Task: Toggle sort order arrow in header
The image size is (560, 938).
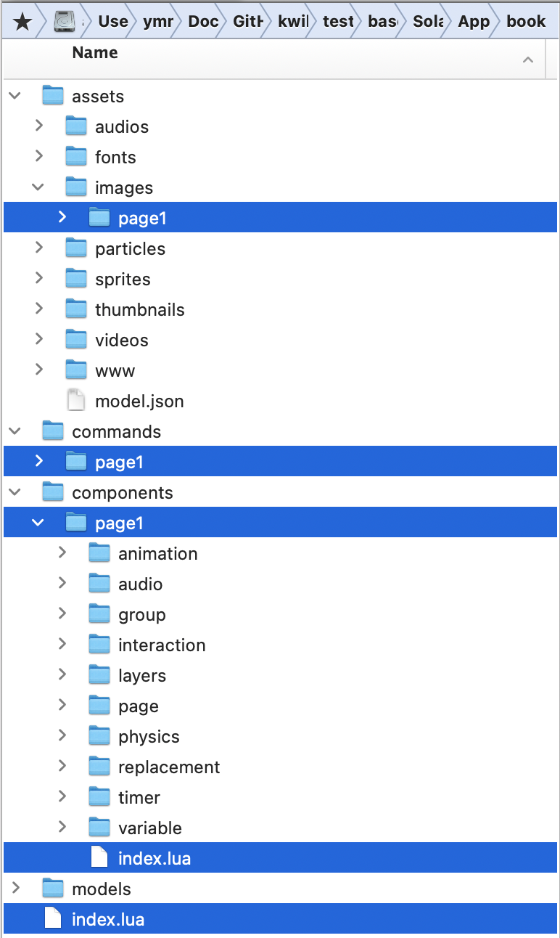Action: tap(528, 60)
